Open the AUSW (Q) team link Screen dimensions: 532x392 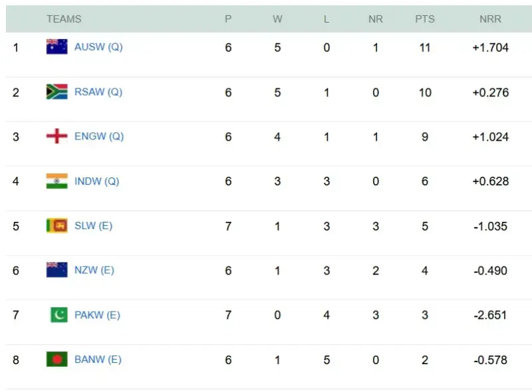tap(98, 47)
